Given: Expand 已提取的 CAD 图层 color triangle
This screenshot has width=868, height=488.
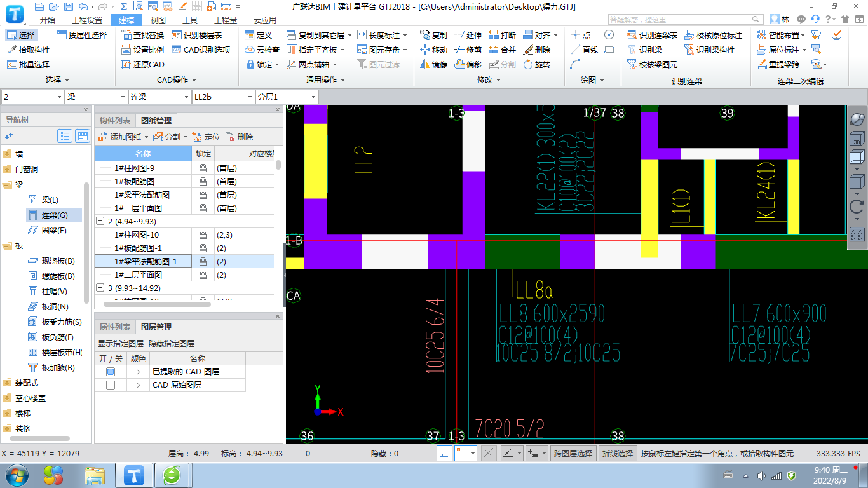Looking at the screenshot, I should point(138,371).
